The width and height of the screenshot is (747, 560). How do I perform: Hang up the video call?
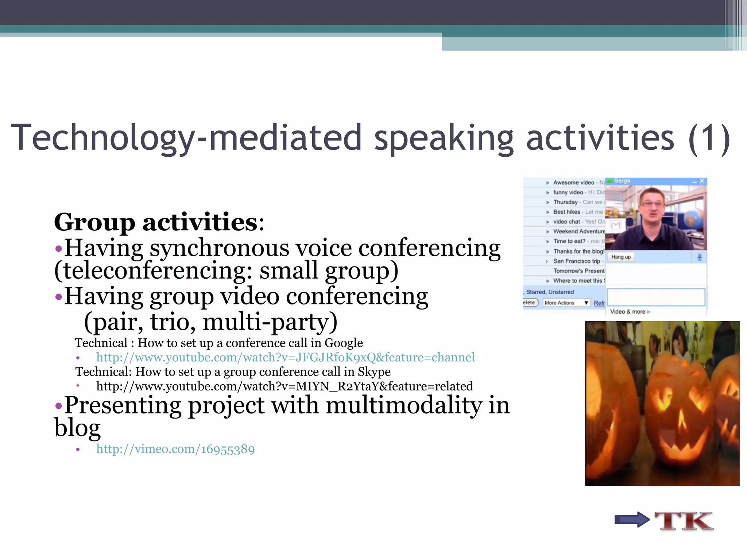point(621,257)
